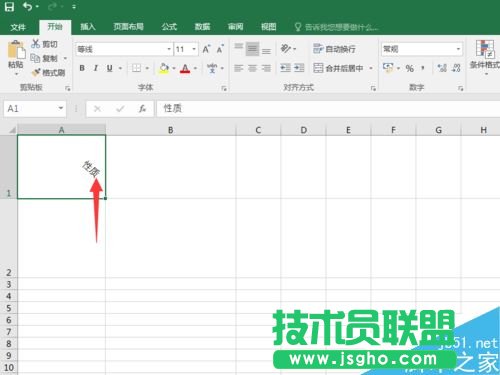
Task: Click the Increase Decimal icon
Action: 442,68
